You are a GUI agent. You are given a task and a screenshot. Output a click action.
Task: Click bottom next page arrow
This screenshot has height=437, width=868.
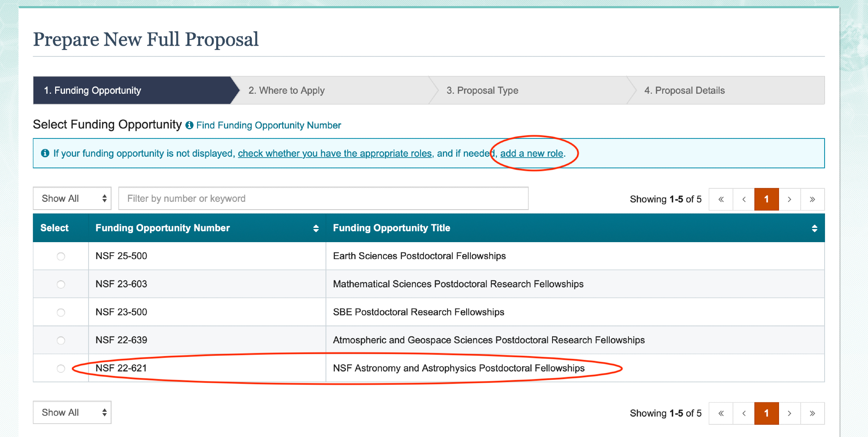[789, 413]
